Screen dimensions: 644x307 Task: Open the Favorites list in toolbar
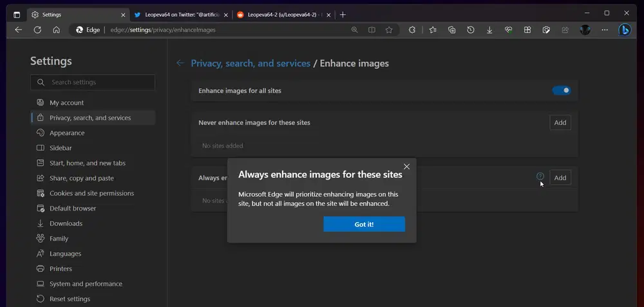(433, 30)
